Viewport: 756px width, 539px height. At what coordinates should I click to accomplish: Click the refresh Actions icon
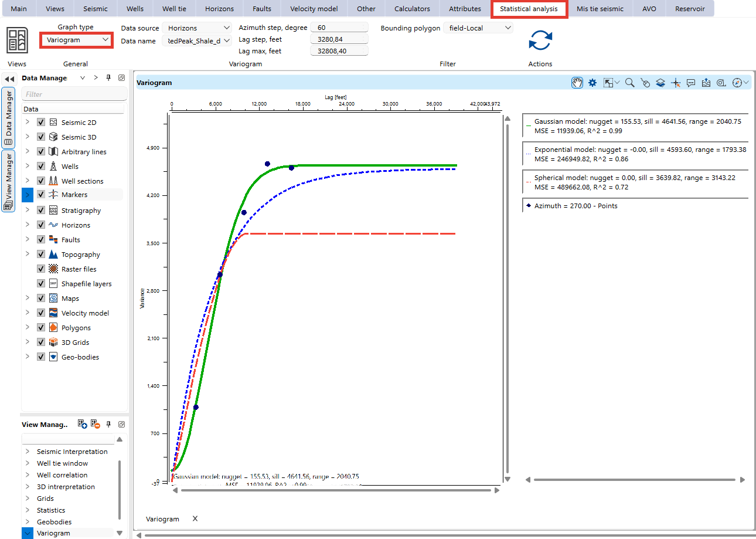[x=540, y=40]
